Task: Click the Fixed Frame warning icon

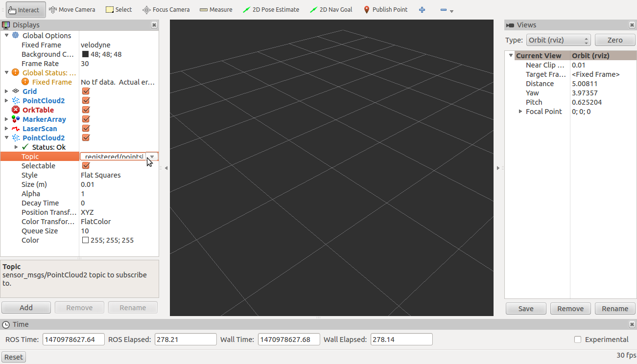Action: [x=25, y=82]
